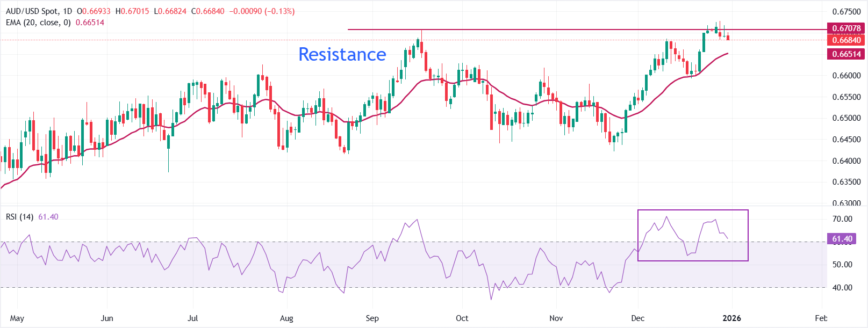This screenshot has height=328, width=868.
Task: Click the AUD/USD Spot symbol title
Action: point(32,11)
